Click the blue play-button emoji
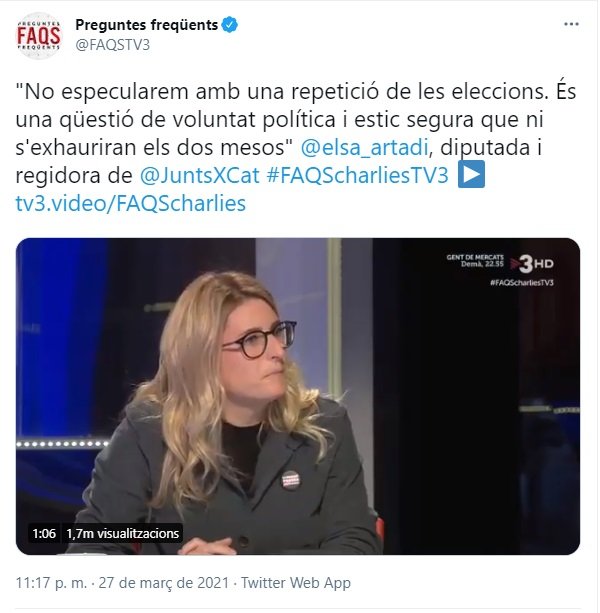Viewport: 600px width, 613px height. pos(471,174)
